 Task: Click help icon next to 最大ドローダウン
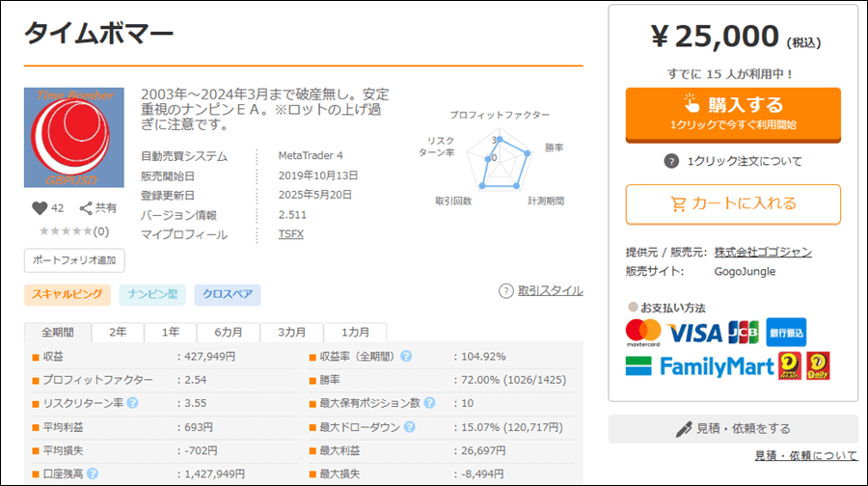[x=410, y=427]
